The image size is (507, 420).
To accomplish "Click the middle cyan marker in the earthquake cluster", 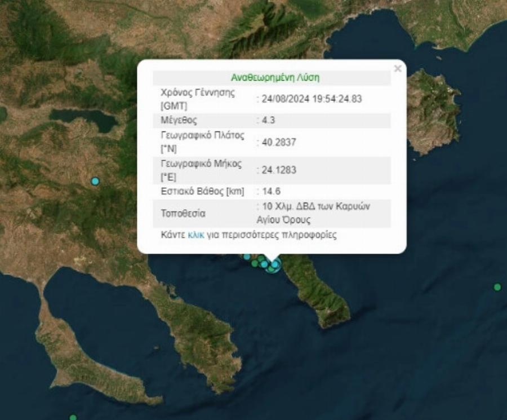I will coord(264,264).
